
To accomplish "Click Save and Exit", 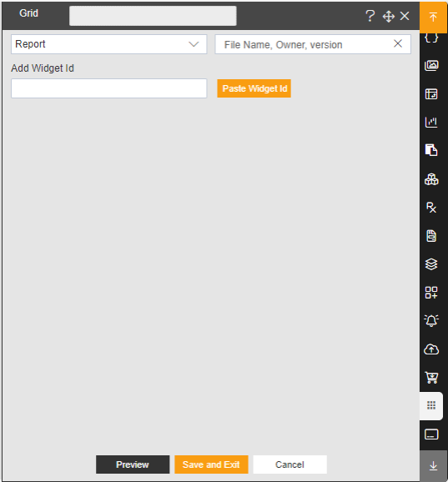I will (x=211, y=464).
